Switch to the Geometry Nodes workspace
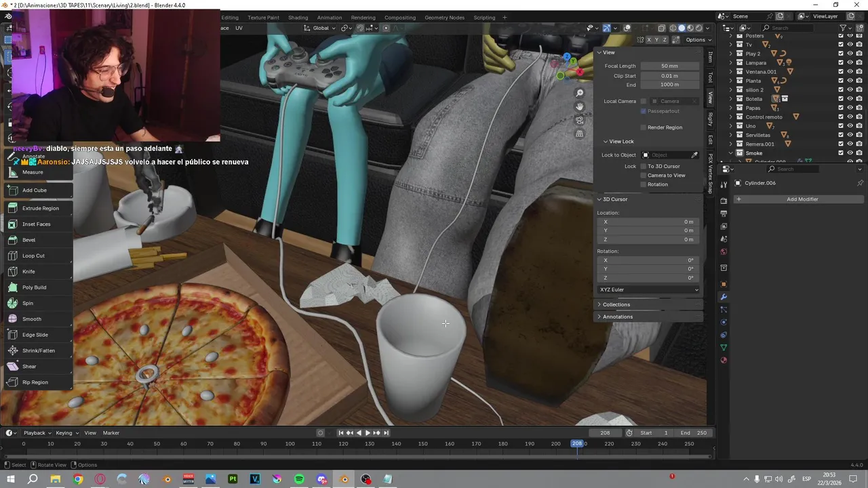This screenshot has width=868, height=488. click(x=445, y=18)
